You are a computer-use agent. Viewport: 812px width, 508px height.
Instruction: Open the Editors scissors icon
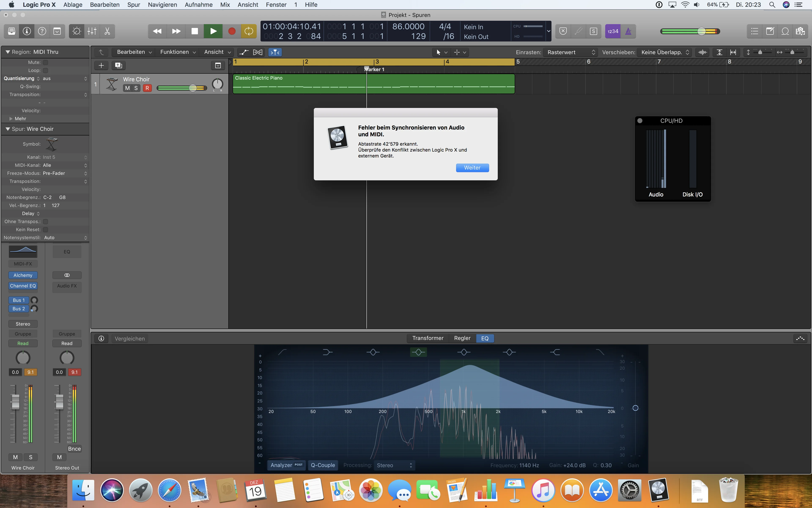107,31
